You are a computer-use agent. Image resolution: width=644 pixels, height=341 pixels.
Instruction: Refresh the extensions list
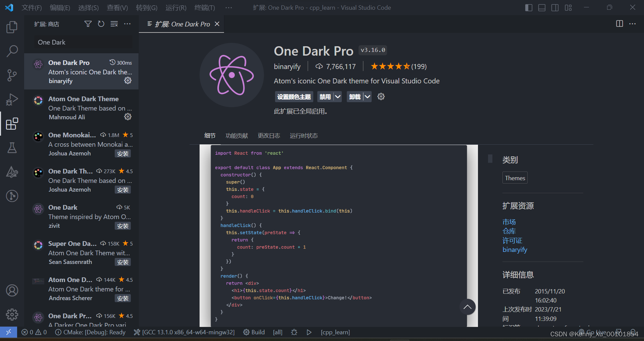click(x=101, y=24)
